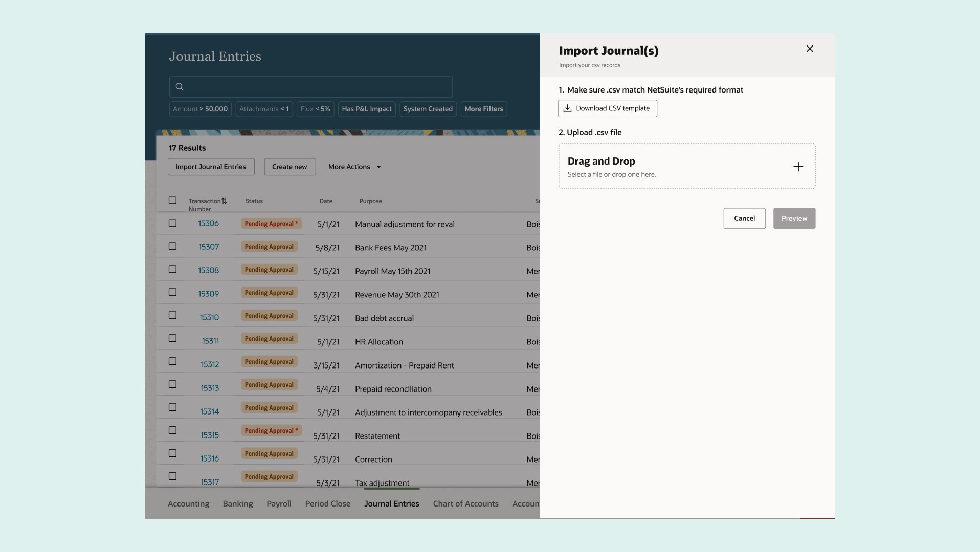
Task: Check the box for transaction 15307
Action: pyautogui.click(x=172, y=246)
